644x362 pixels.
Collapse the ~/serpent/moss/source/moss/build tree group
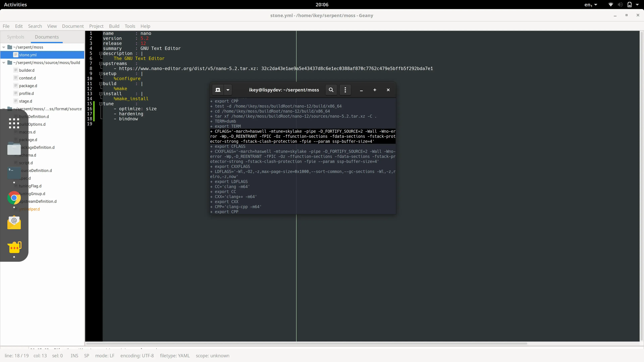pos(4,63)
